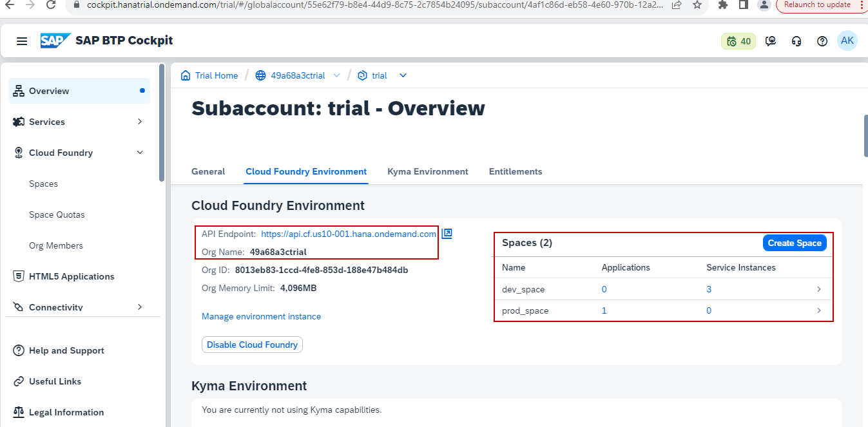Open the browser profile icon
The image size is (868, 427).
(764, 5)
